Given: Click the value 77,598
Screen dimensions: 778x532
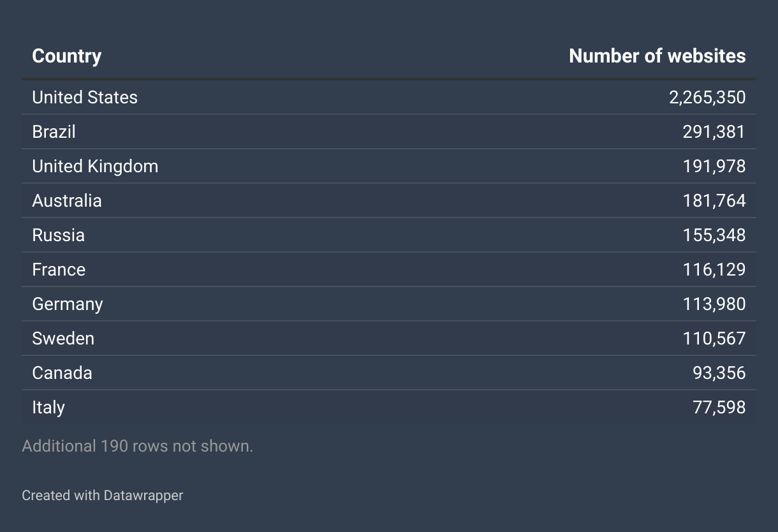Looking at the screenshot, I should 719,408.
